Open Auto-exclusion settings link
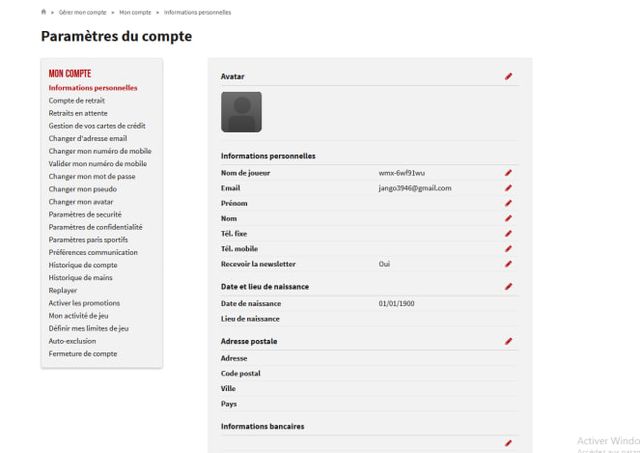Viewport: 640px width, 453px height. point(72,341)
